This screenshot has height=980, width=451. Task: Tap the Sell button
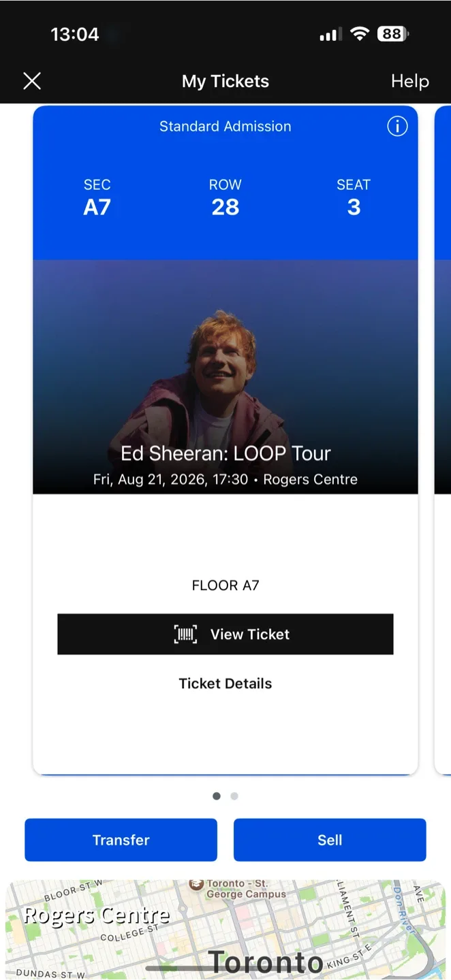click(330, 840)
